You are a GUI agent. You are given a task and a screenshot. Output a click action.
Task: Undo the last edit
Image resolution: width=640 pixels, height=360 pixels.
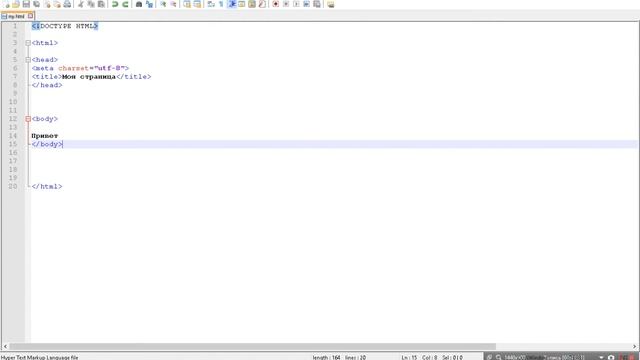(x=115, y=4)
